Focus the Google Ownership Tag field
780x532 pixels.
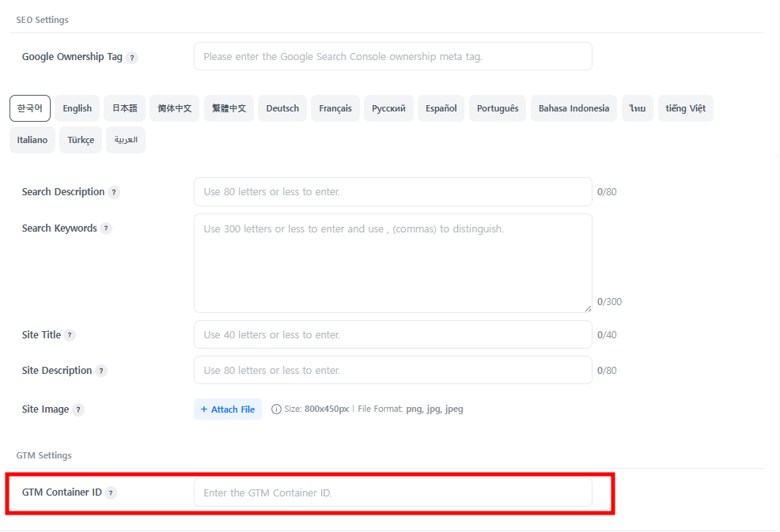pos(392,57)
